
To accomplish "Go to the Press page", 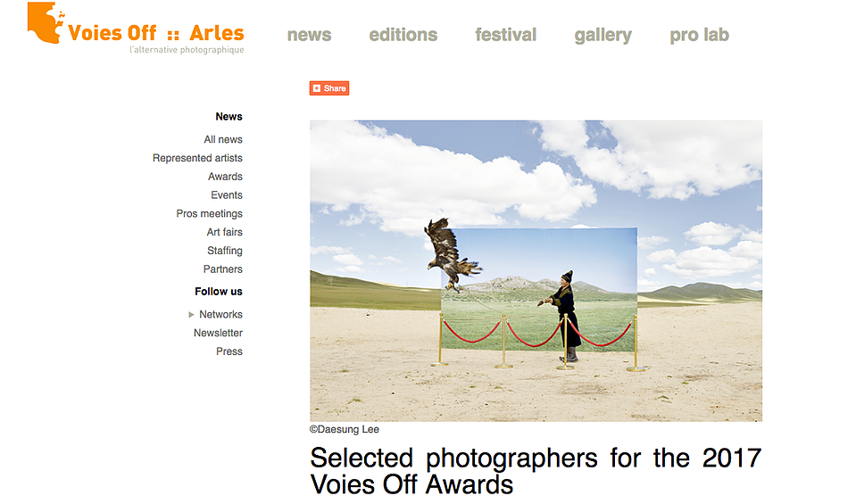I will click(229, 351).
